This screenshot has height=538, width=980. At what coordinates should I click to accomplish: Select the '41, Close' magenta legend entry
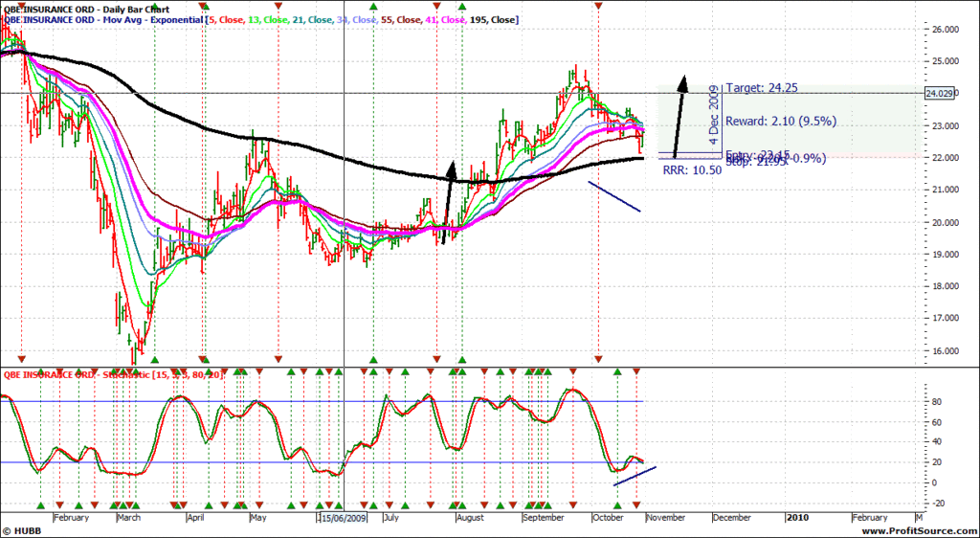[445, 20]
